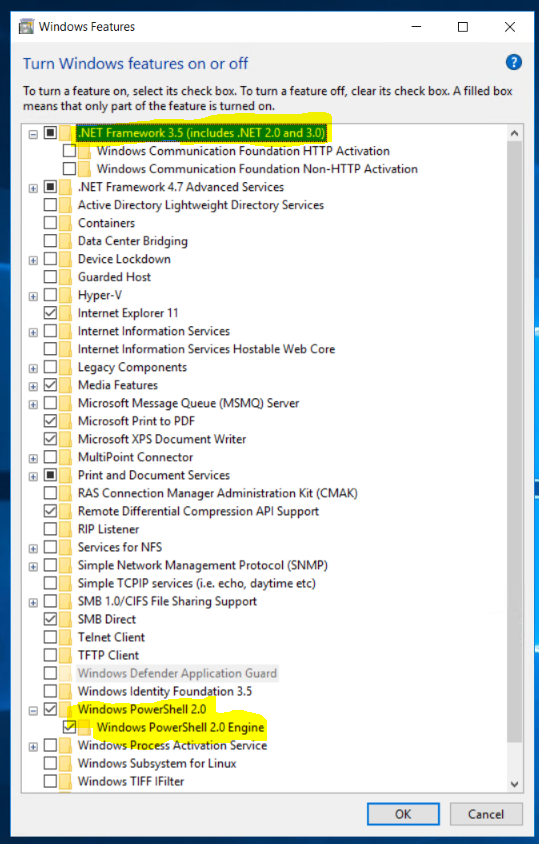The image size is (539, 844).
Task: Click OK to apply feature changes
Action: click(x=403, y=814)
